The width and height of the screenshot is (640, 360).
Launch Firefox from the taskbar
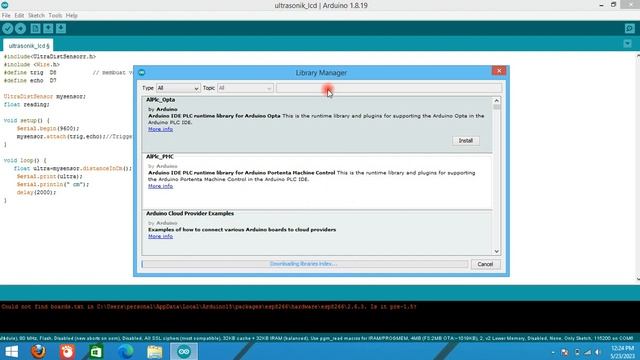pos(39,351)
